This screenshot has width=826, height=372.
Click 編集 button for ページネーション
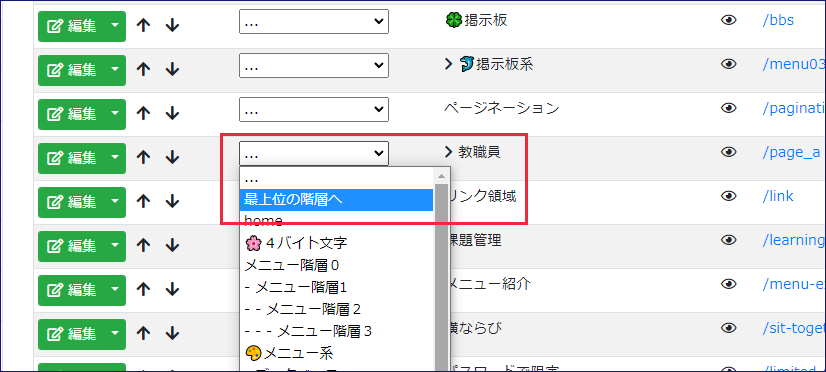coord(71,114)
